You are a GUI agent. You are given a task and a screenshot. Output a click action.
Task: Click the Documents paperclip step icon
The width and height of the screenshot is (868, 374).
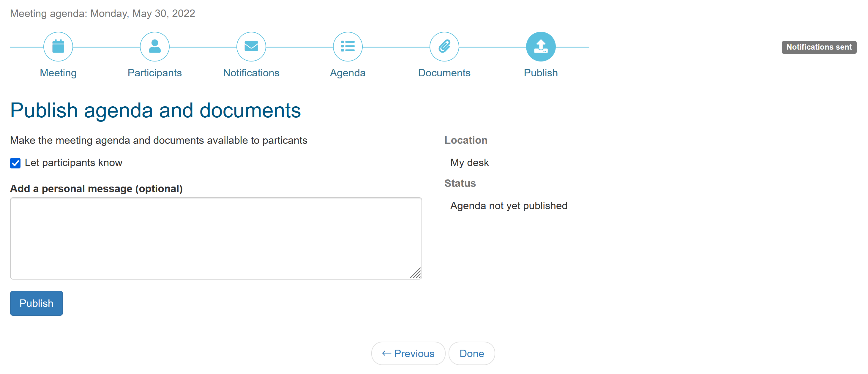coord(444,47)
